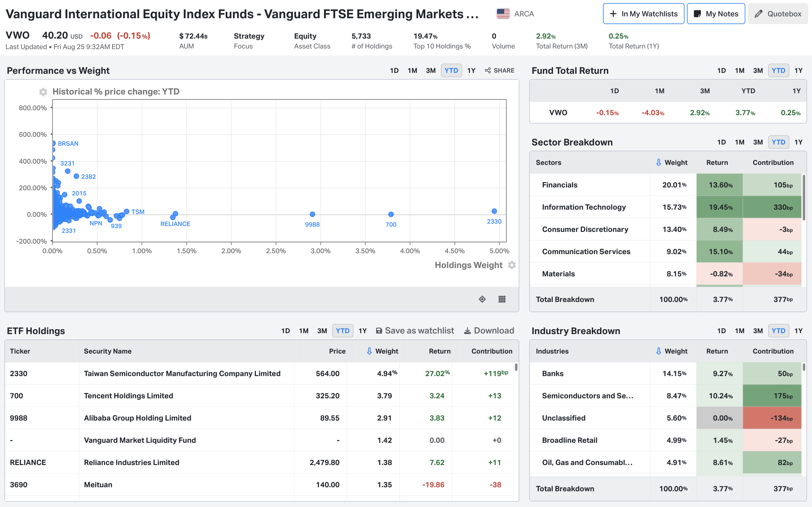Click sort arrow beside Weight in Sector Breakdown
Image resolution: width=812 pixels, height=507 pixels.
point(659,163)
